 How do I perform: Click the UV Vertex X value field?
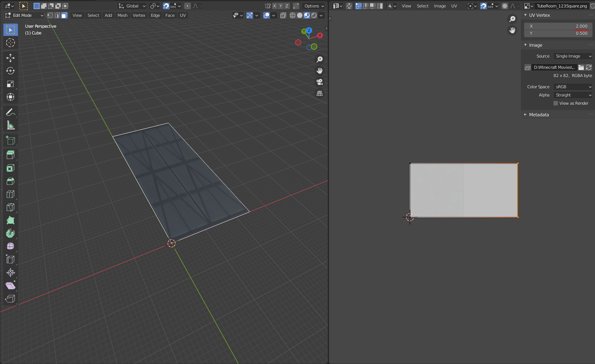[558, 26]
